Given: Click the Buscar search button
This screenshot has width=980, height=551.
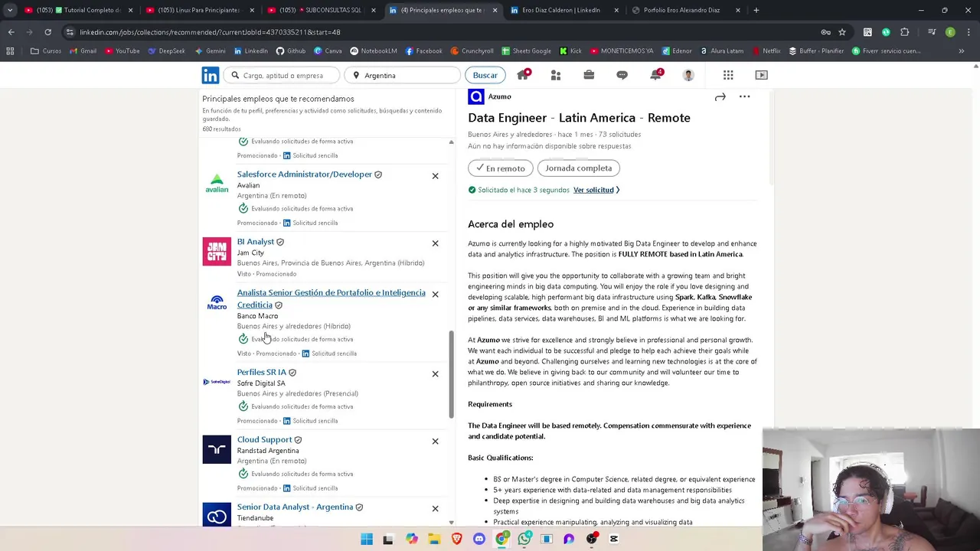Looking at the screenshot, I should click(x=485, y=75).
